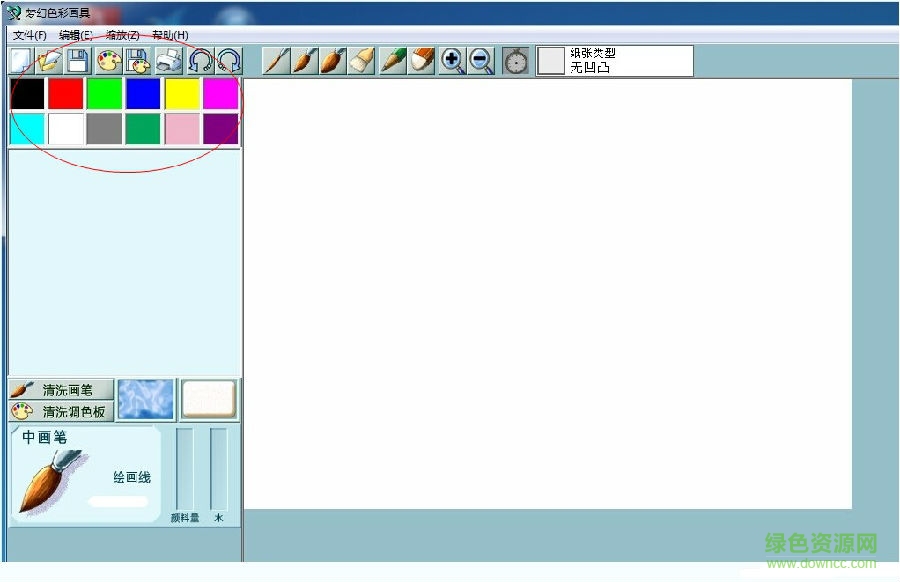Click the zoom in magnifier

point(452,61)
